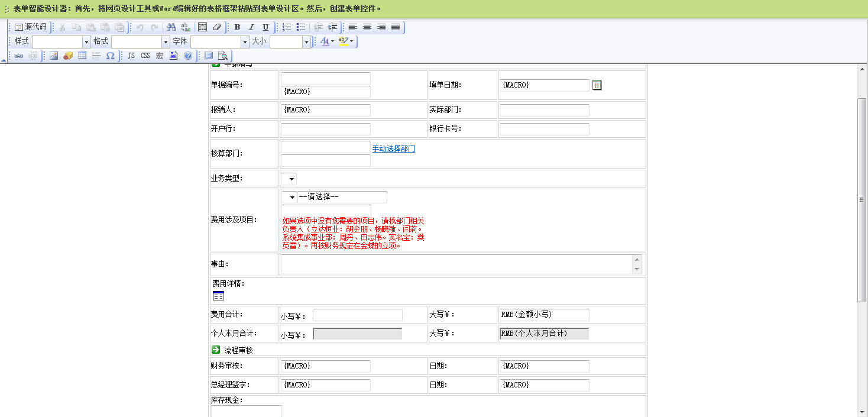Image resolution: width=868 pixels, height=417 pixels.
Task: Click the Find (binoculars) icon
Action: 171,27
